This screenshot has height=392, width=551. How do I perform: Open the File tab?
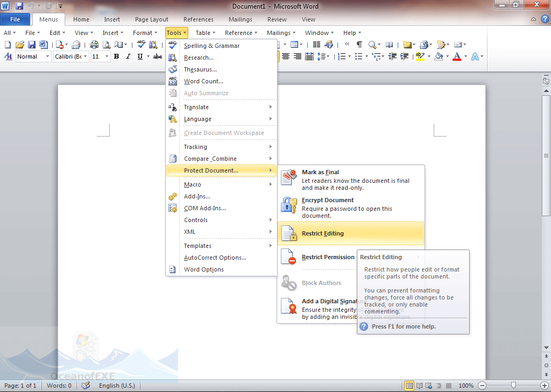(15, 20)
